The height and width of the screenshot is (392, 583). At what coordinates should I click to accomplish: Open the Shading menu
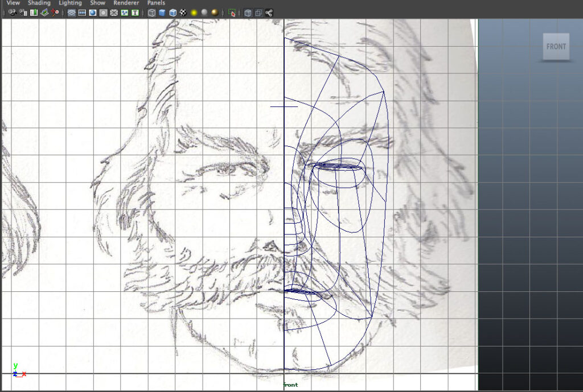39,3
